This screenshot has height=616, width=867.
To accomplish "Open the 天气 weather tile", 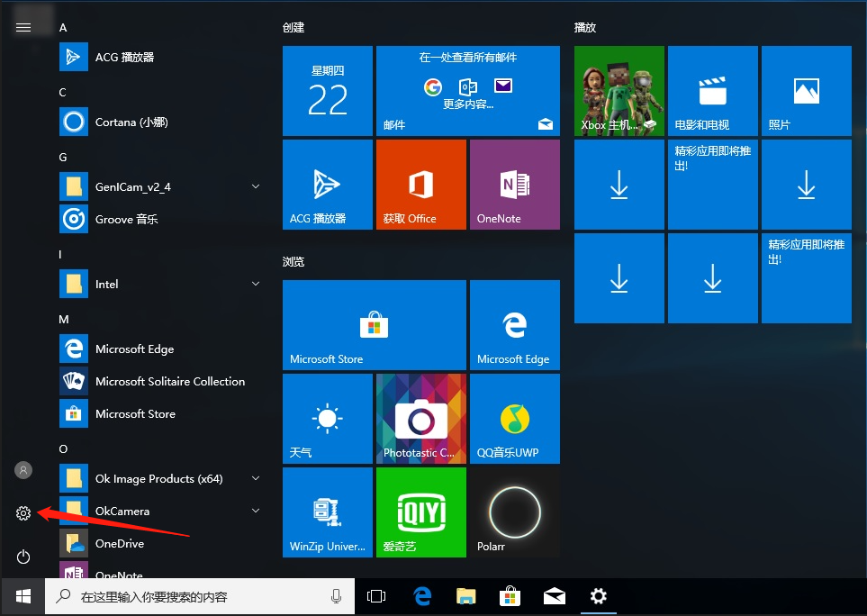I will coord(328,419).
